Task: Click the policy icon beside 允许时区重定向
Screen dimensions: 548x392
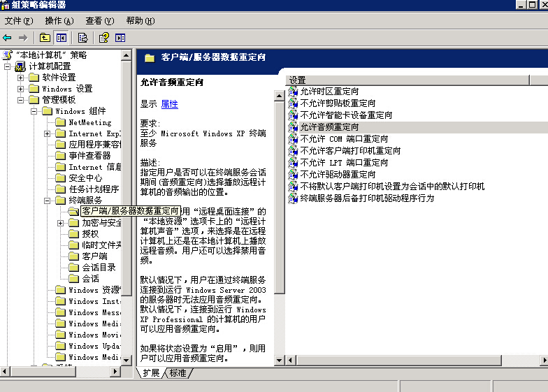Action: point(293,92)
